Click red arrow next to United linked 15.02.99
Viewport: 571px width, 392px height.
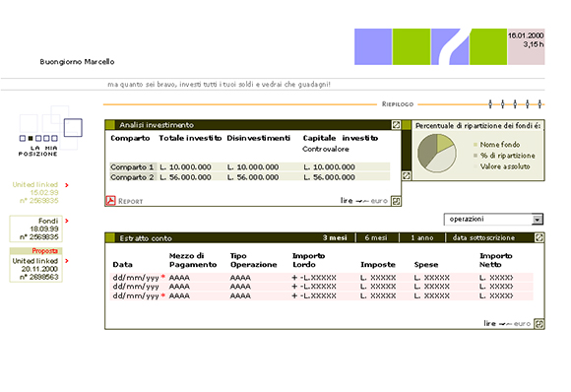[x=67, y=185]
